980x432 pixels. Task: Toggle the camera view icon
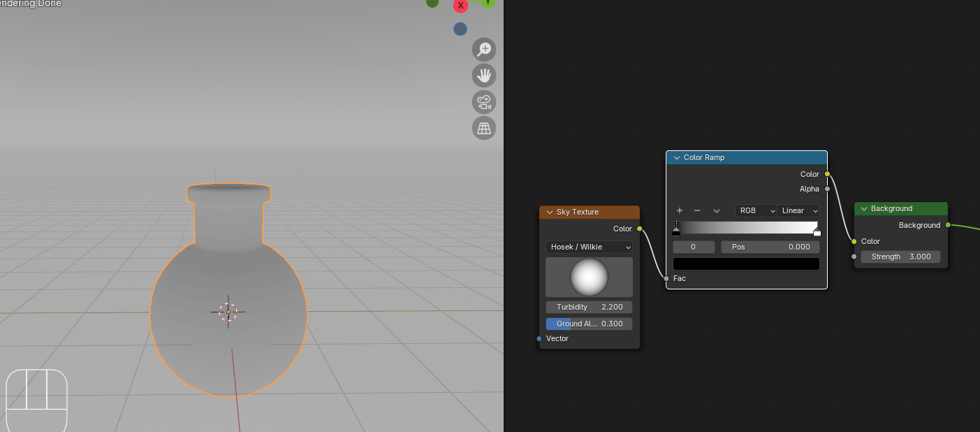tap(483, 102)
